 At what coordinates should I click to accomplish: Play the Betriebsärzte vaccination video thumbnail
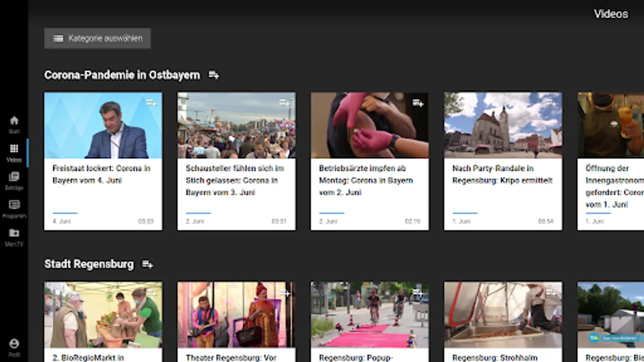click(370, 125)
